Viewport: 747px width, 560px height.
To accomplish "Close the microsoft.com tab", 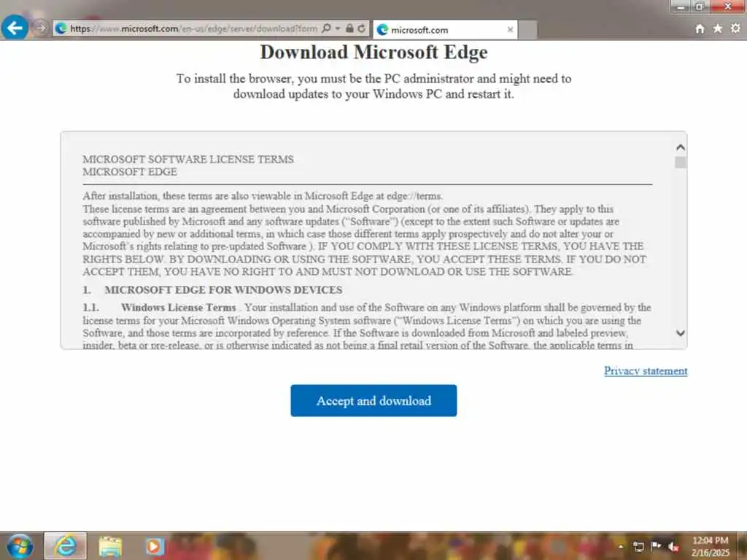I will [510, 29].
